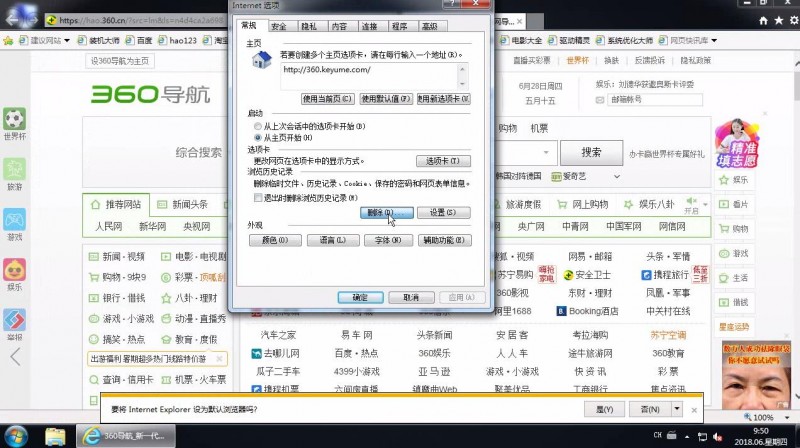Viewport: 800px width, 448px height.
Task: Open the 高级 tab
Action: [x=430, y=27]
